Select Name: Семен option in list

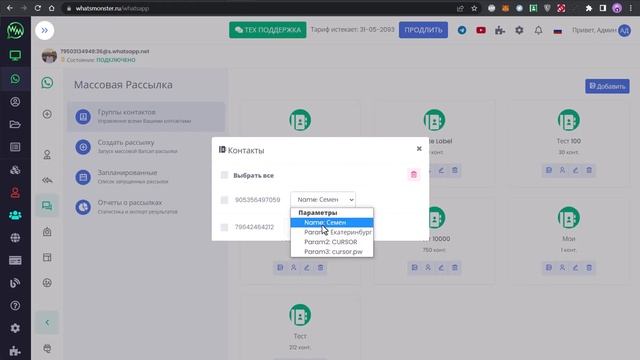332,222
